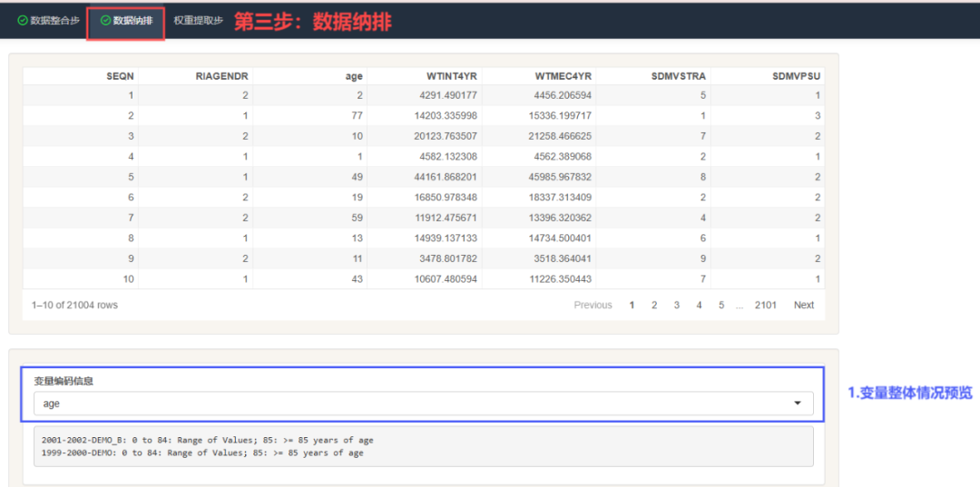This screenshot has height=487, width=980.
Task: Jump to page 3 of table
Action: pos(677,305)
